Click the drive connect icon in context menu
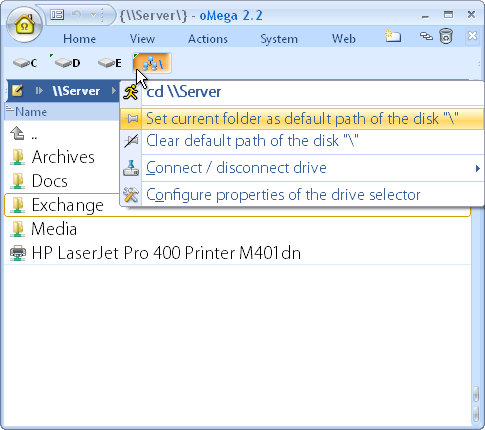Screen dimensions: 485x430 pyautogui.click(x=131, y=168)
